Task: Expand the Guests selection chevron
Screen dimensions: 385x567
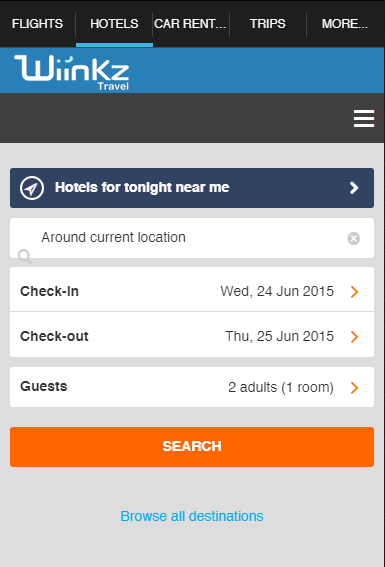Action: [x=354, y=388]
